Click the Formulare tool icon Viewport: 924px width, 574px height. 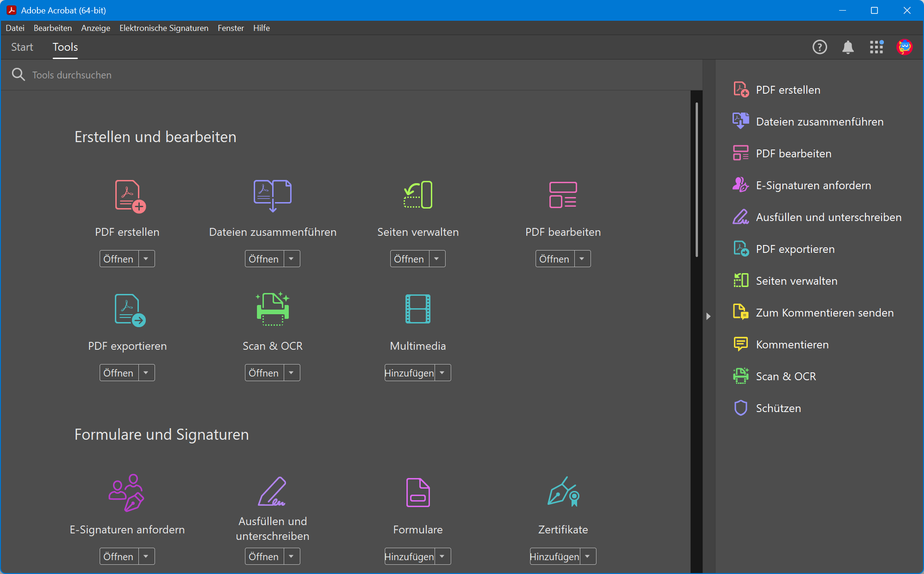pos(418,492)
